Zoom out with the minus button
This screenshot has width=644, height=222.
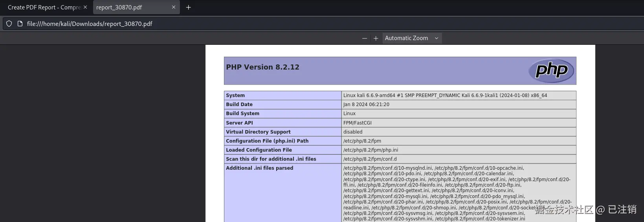click(365, 38)
